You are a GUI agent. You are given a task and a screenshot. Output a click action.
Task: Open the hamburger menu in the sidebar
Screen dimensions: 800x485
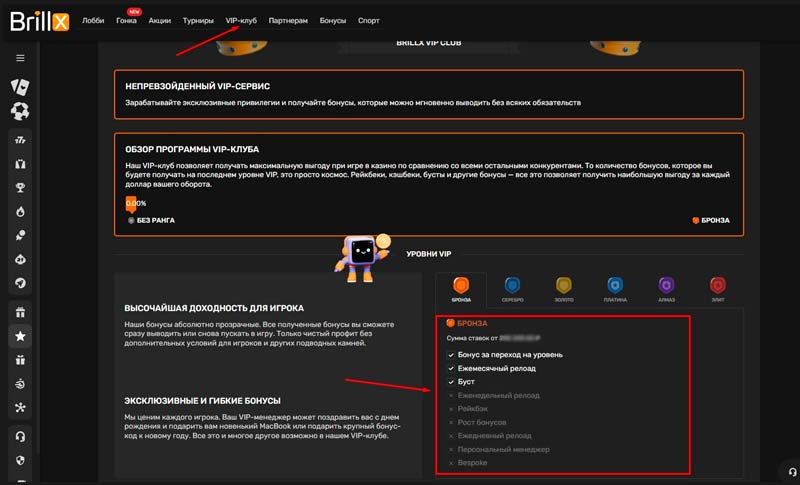[20, 58]
